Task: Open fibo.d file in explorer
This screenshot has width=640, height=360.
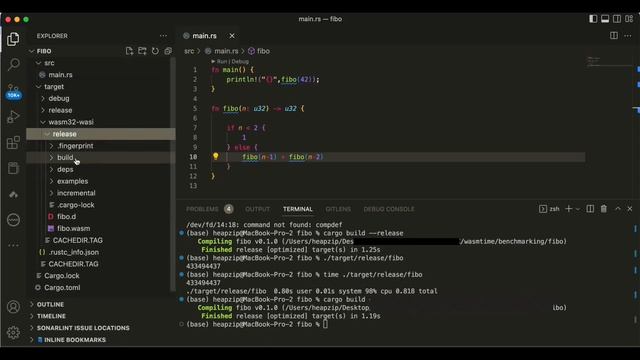Action: 66,217
